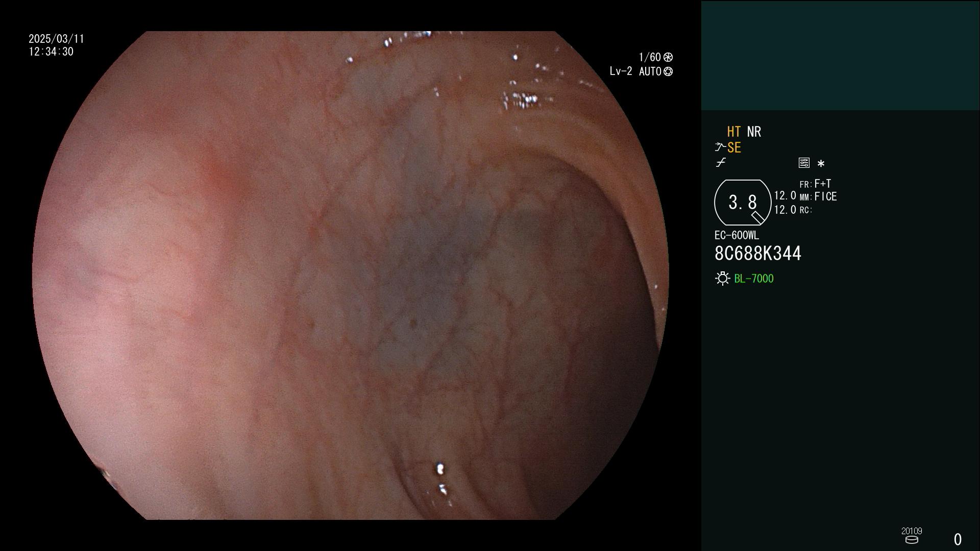Click the shutter speed 1/60 value

coord(650,57)
